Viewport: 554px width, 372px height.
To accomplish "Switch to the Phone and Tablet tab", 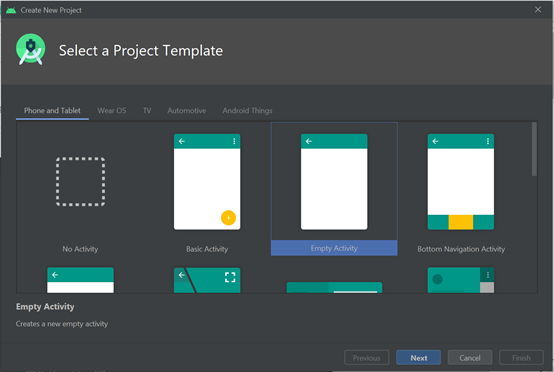I will pyautogui.click(x=52, y=111).
